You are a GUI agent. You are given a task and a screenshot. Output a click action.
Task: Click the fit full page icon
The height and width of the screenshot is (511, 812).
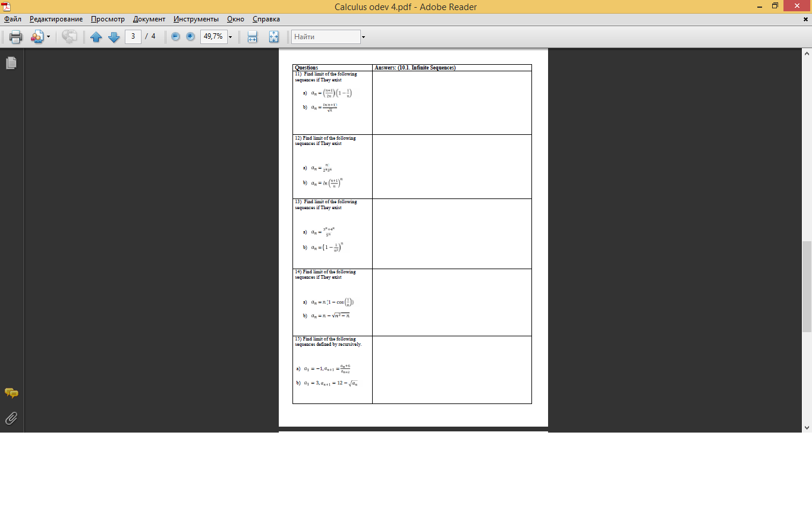(274, 37)
